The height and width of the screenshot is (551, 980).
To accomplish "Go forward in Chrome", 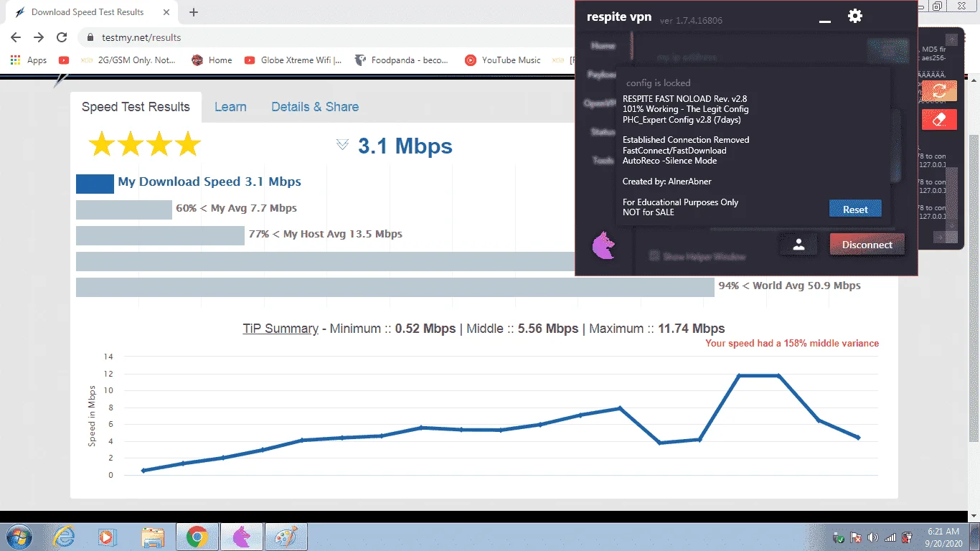I will point(39,37).
